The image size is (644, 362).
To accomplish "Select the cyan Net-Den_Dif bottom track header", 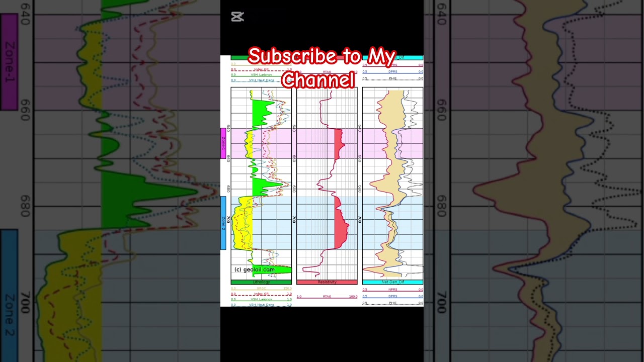I will [392, 282].
